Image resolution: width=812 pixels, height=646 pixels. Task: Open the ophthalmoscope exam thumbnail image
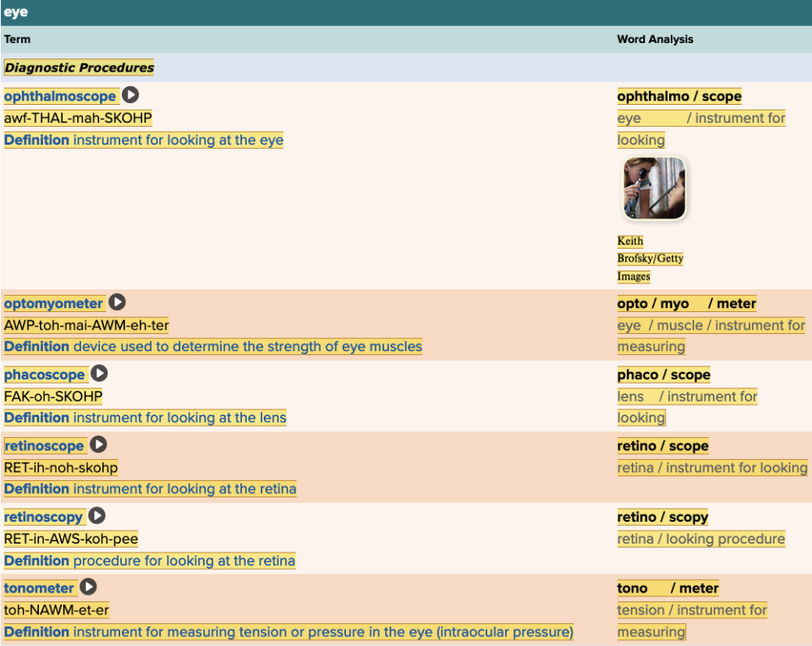[x=654, y=189]
